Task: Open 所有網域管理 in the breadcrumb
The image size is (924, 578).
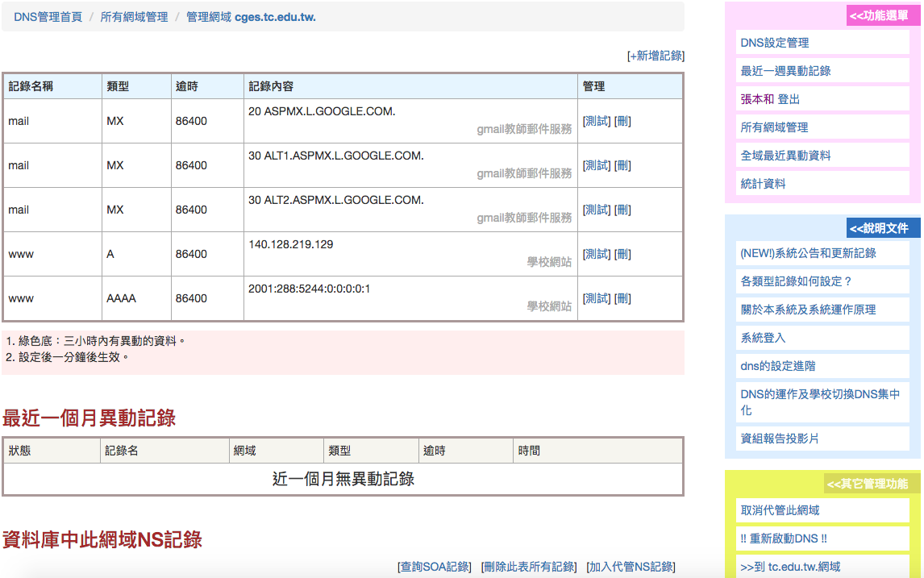Action: pos(134,17)
